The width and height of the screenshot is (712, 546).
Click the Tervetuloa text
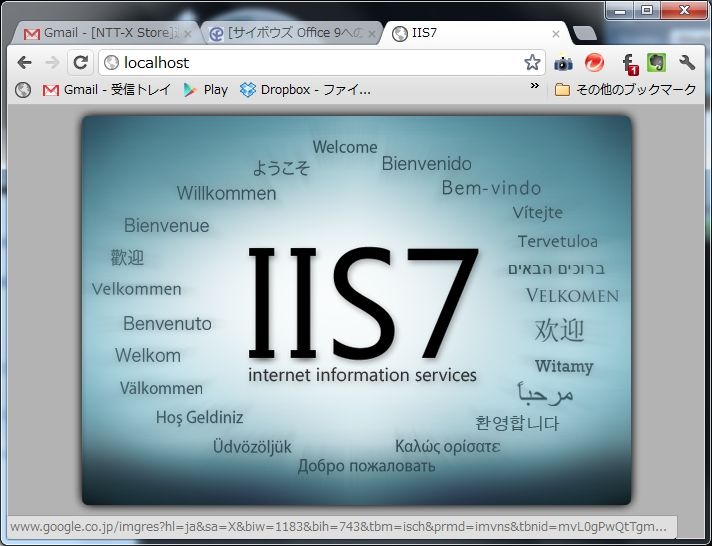[x=558, y=241]
